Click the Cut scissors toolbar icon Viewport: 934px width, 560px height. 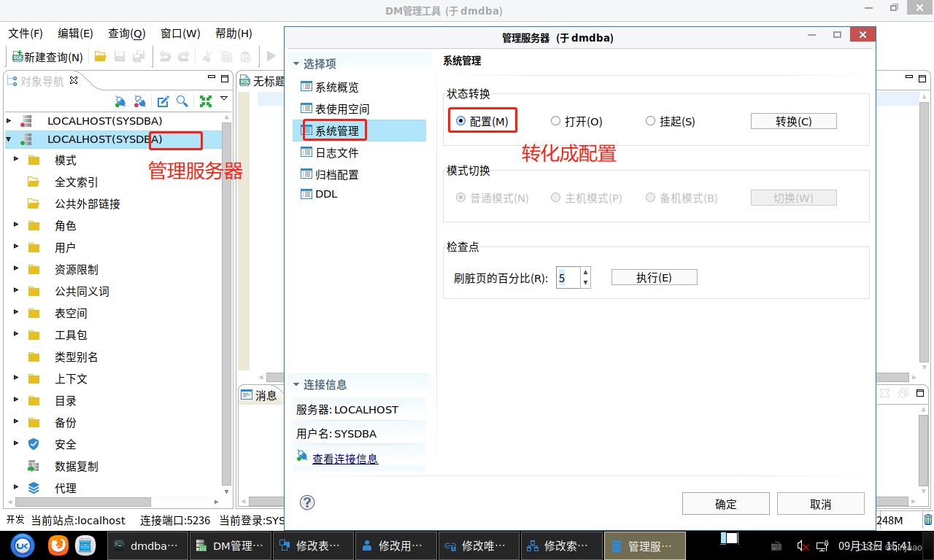click(207, 56)
